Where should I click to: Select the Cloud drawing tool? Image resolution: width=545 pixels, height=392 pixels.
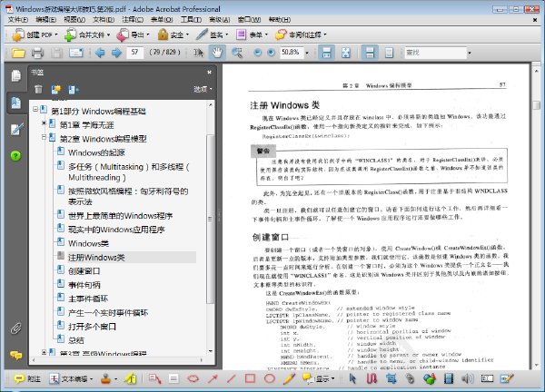pos(193,378)
